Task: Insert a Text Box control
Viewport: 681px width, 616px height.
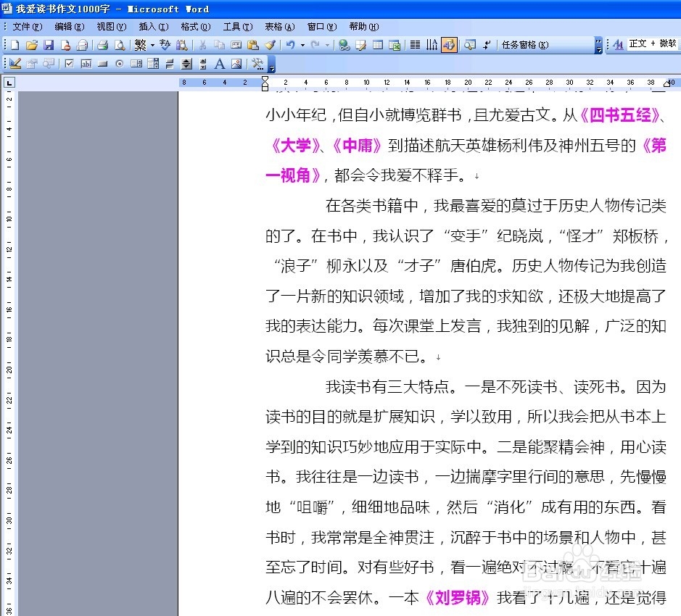Action: 86,64
